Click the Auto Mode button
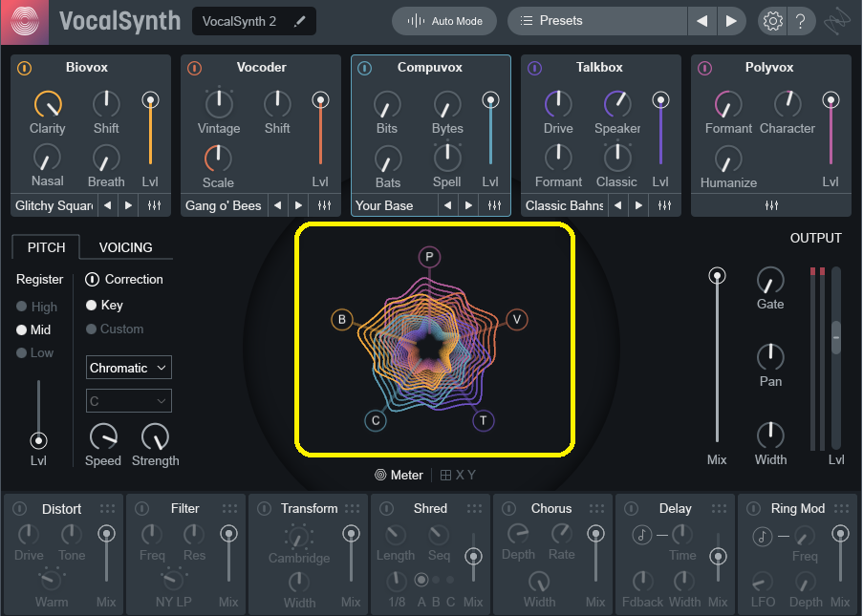This screenshot has height=616, width=863. (444, 21)
